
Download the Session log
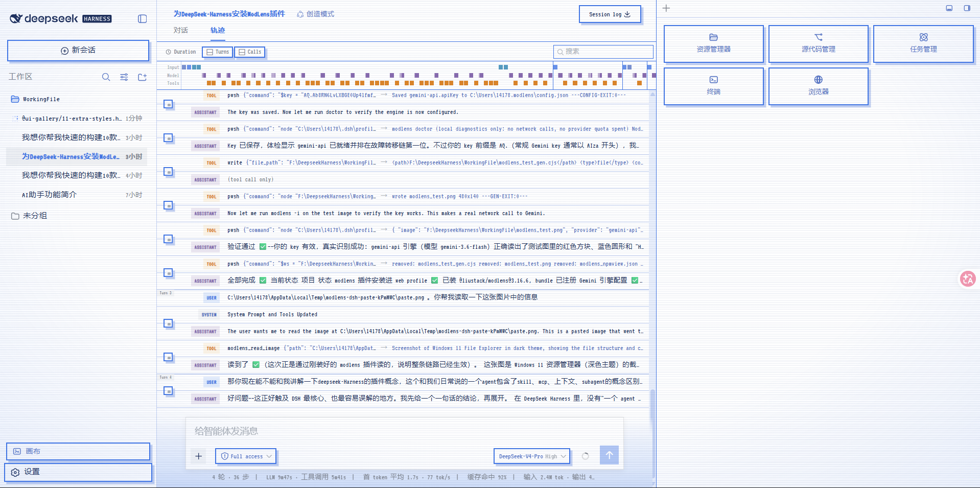tap(610, 14)
